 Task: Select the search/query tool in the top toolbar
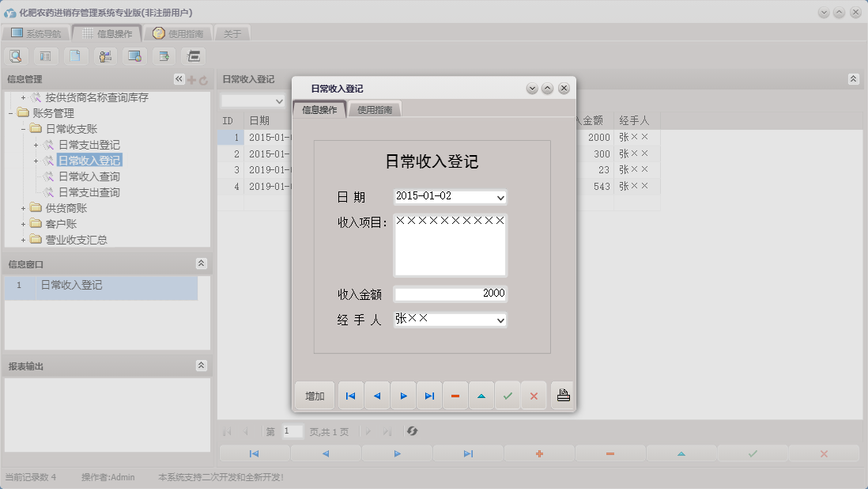(x=16, y=56)
